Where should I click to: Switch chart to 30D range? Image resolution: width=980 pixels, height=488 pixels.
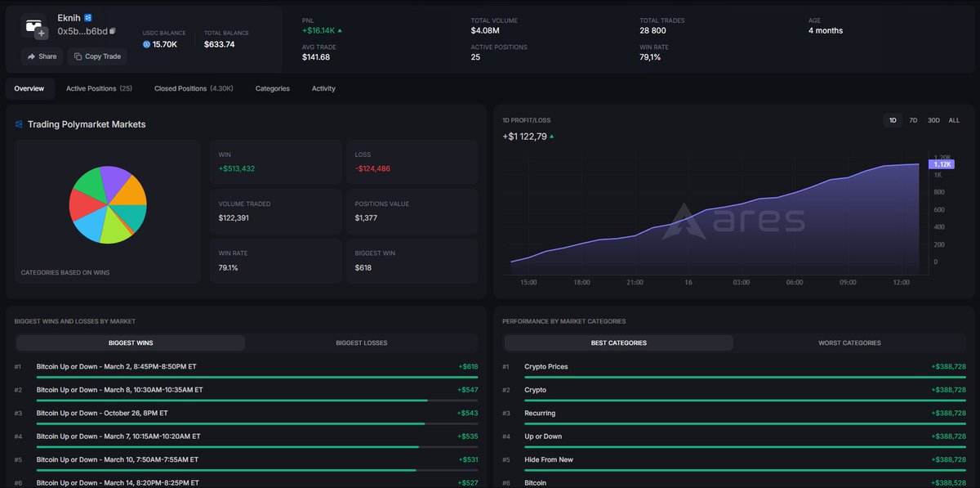933,120
